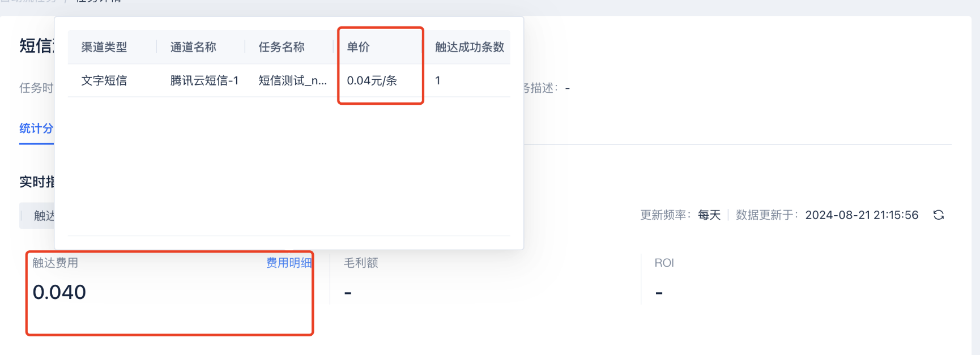Select the 腾讯云短信-1 channel cell

[x=204, y=80]
